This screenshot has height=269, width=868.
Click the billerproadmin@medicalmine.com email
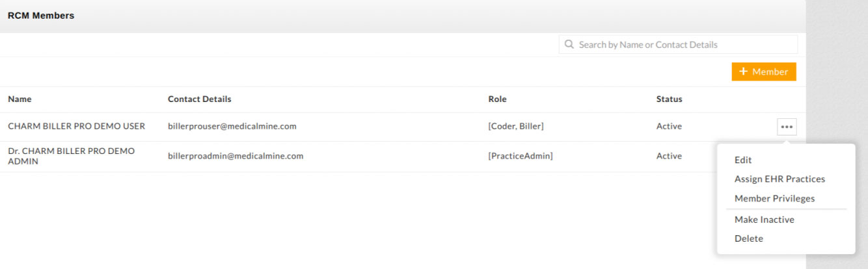point(235,156)
